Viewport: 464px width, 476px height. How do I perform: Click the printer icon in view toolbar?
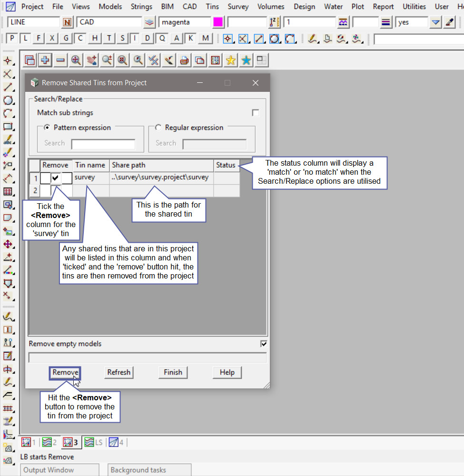(x=184, y=60)
